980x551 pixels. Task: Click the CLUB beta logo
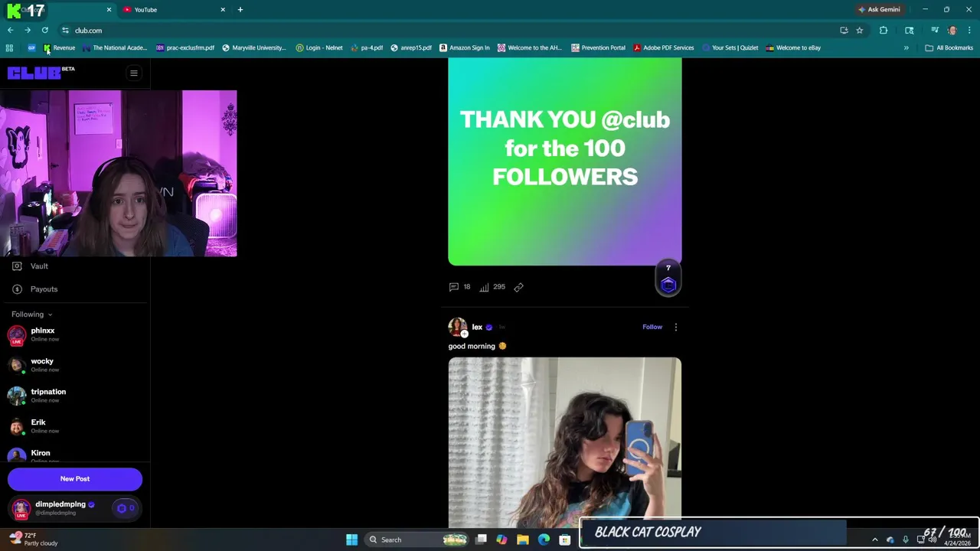[41, 73]
